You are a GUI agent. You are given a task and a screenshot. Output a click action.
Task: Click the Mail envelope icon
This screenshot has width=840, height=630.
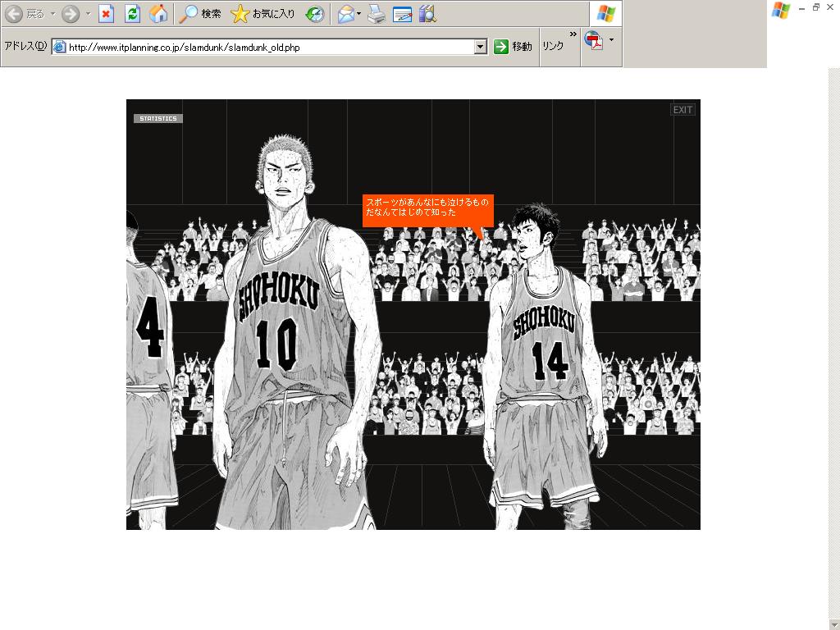(346, 15)
